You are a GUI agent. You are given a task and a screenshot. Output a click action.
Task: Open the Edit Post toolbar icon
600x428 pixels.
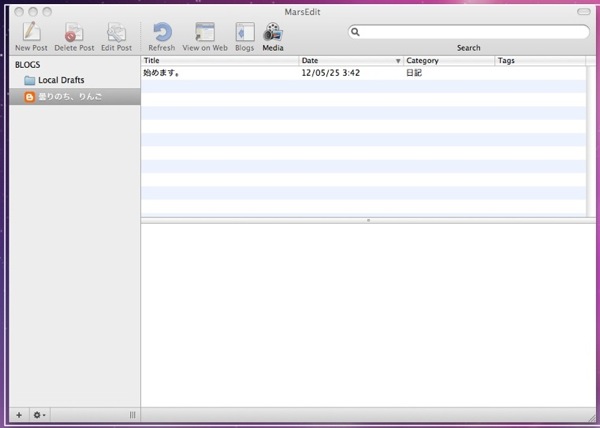(116, 31)
